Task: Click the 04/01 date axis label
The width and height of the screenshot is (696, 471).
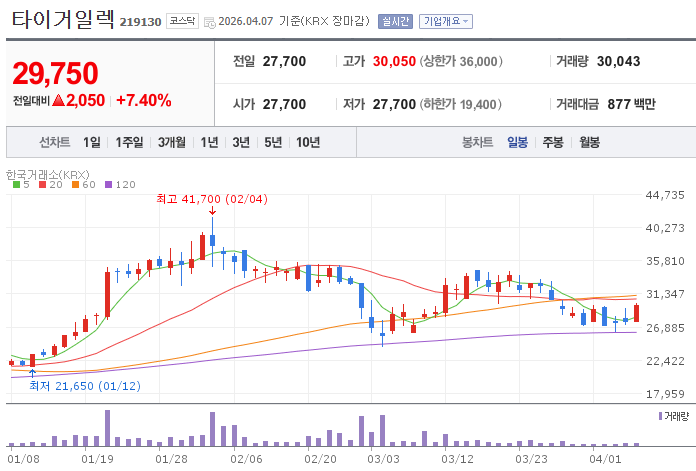Action: pos(605,459)
